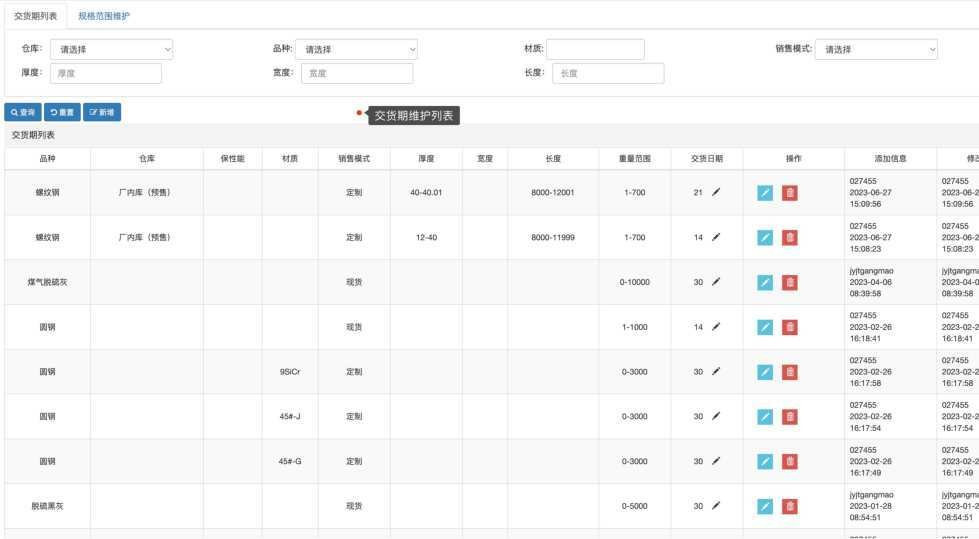Edit the 9SiCr row

tap(765, 372)
